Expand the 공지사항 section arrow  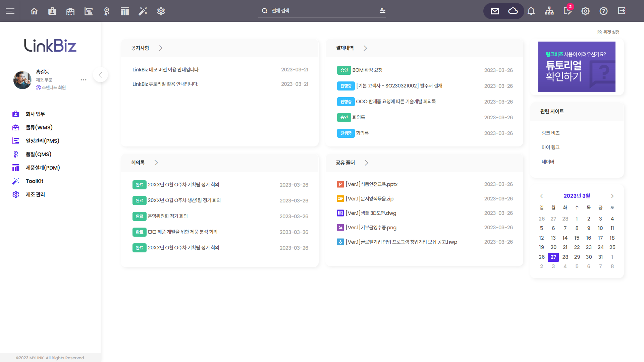161,48
